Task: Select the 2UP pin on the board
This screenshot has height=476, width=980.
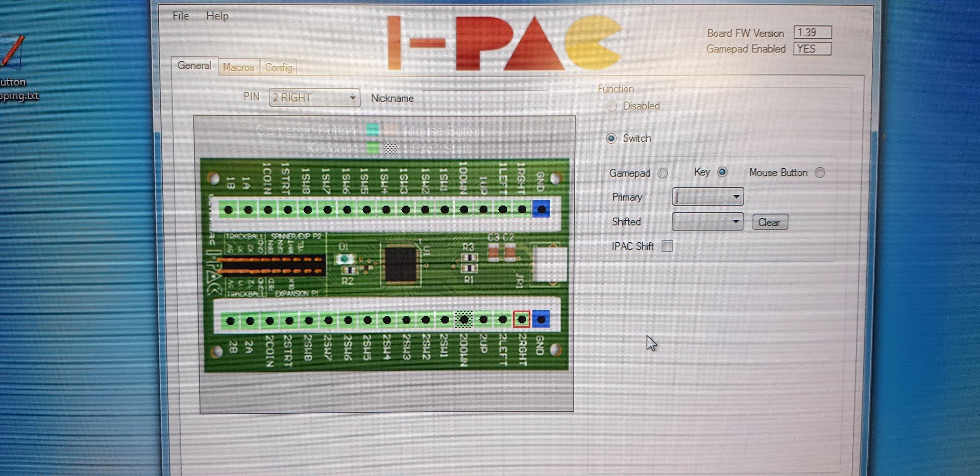Action: [483, 320]
